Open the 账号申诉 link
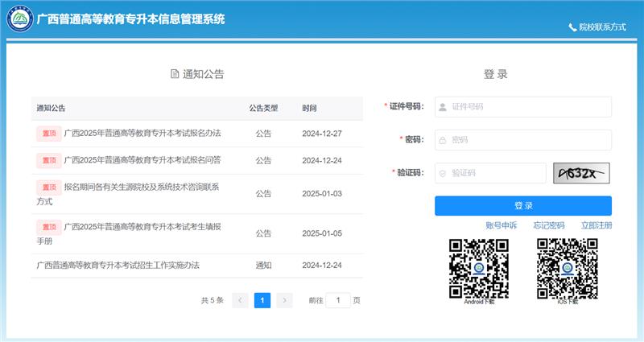644x342 pixels. pyautogui.click(x=501, y=225)
